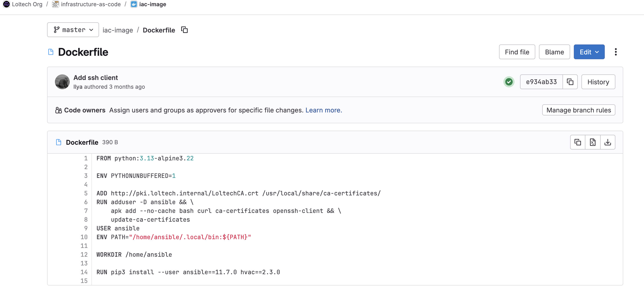
Task: Select line number 10 in the code
Action: [x=84, y=237]
